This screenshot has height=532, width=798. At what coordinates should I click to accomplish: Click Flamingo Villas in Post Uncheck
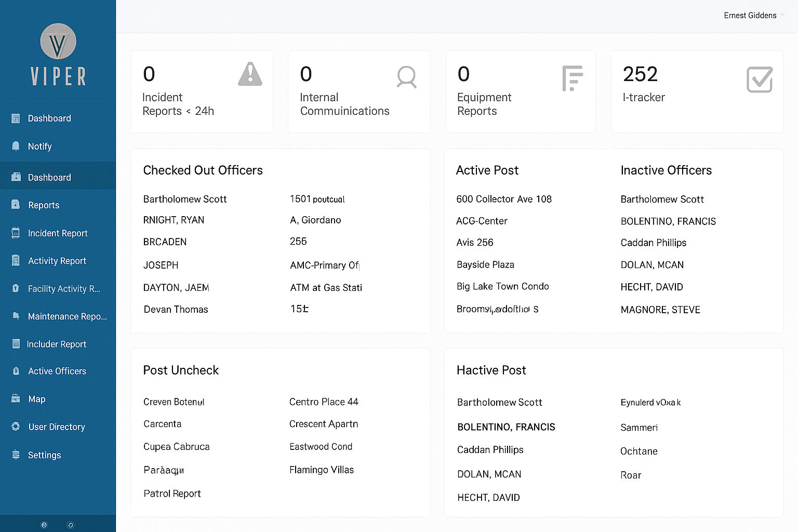pos(322,470)
